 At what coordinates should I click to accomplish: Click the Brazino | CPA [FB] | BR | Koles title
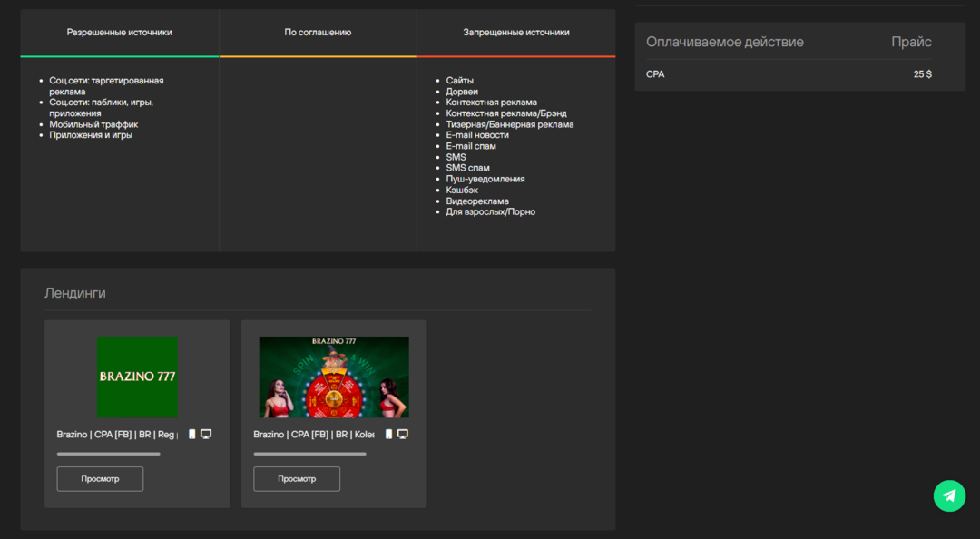pos(314,435)
